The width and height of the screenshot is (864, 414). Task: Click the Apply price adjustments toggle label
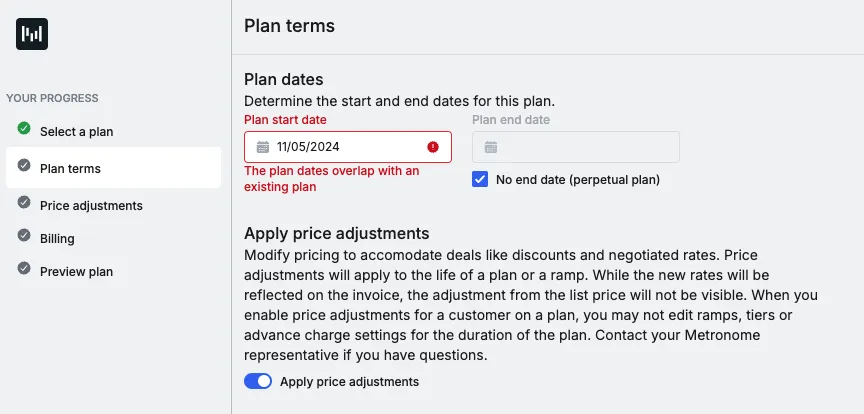349,381
